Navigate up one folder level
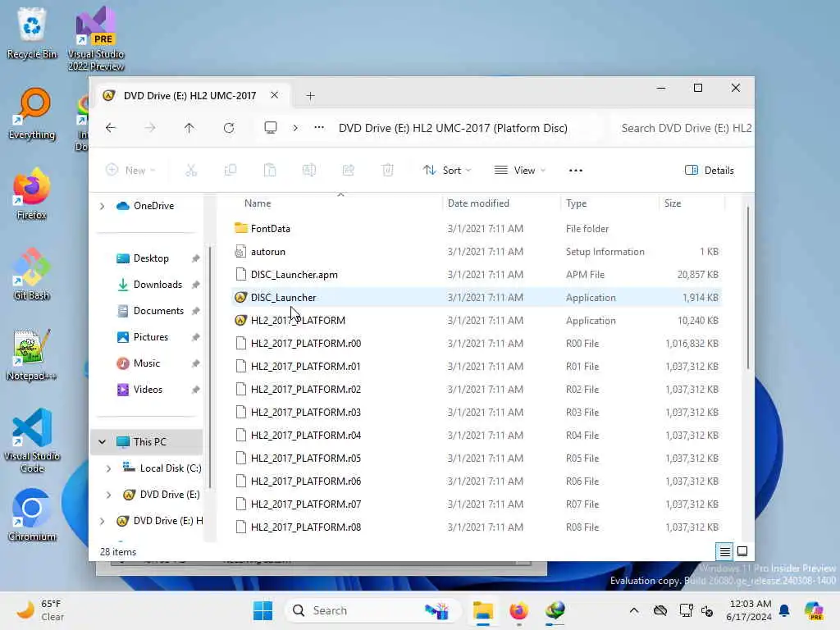Screen dimensions: 840x630 189,128
